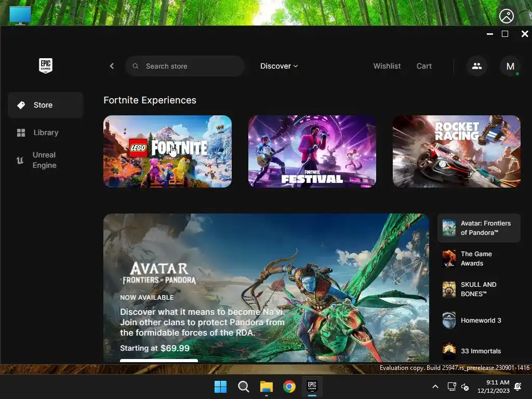532x399 pixels.
Task: Open the LEGO Fortnite card
Action: [x=168, y=151]
